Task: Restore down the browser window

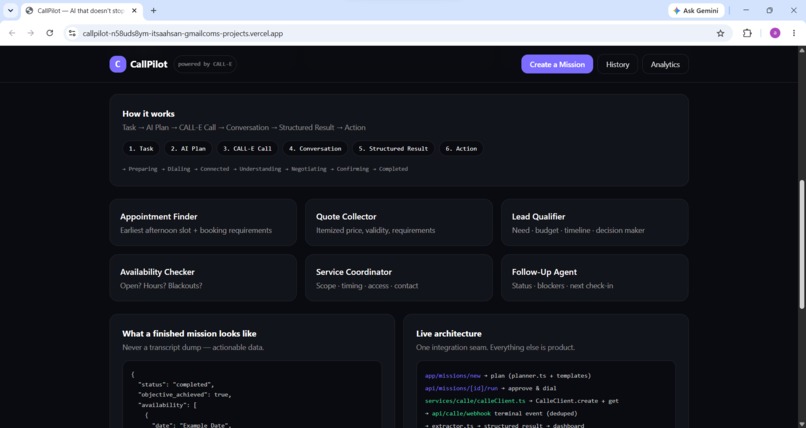Action: point(770,10)
